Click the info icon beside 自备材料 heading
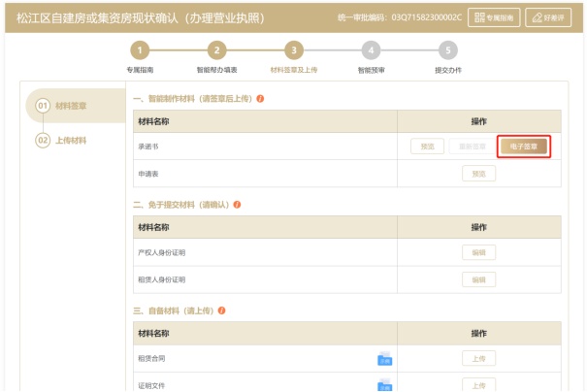This screenshot has height=392, width=587. tap(221, 310)
